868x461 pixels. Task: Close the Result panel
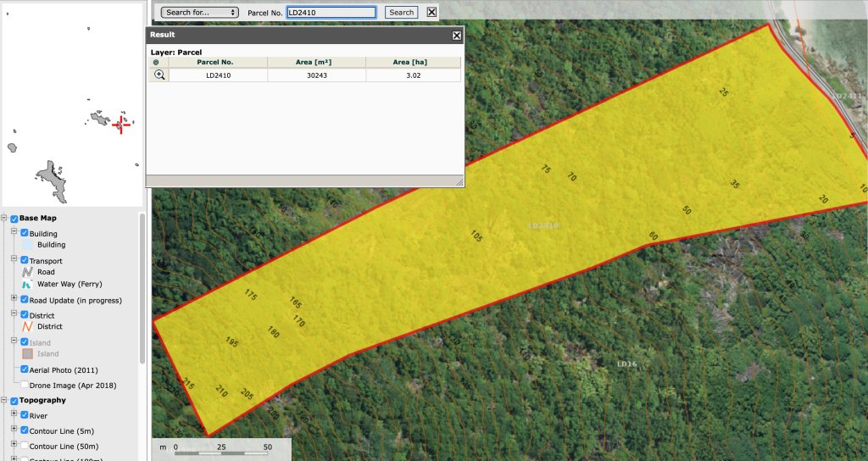click(457, 36)
